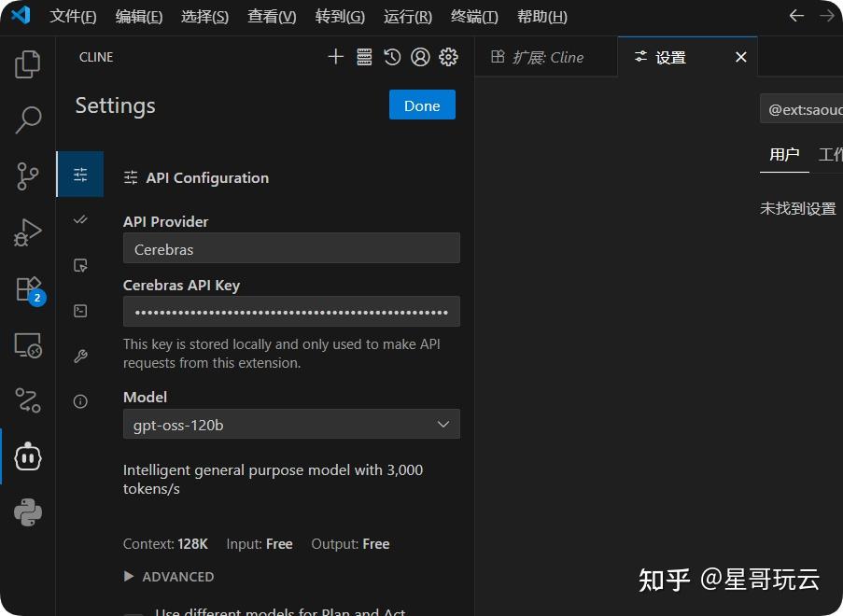Open Cline account profile icon
The image size is (843, 616).
click(420, 57)
